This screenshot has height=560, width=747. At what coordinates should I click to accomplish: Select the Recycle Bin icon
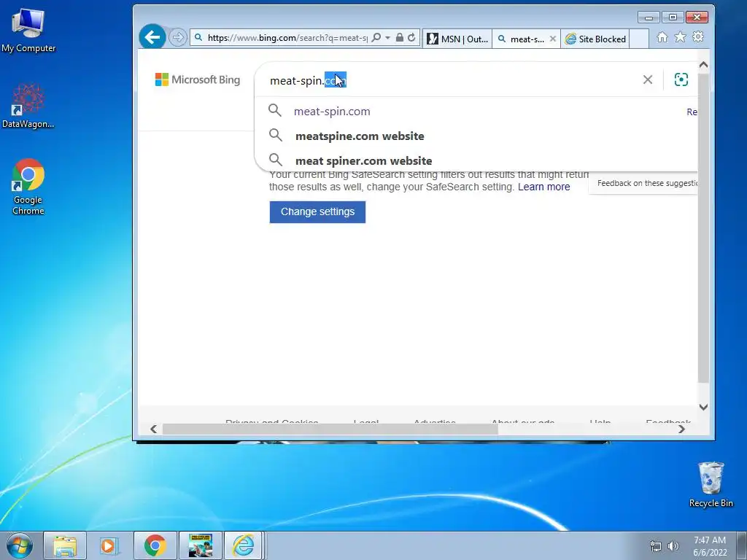click(x=711, y=484)
